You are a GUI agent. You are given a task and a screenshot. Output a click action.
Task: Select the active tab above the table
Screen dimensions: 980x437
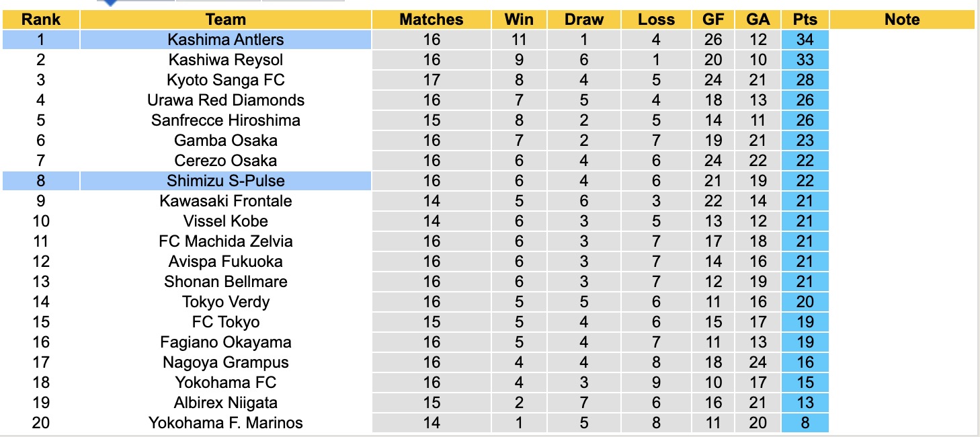(134, 1)
